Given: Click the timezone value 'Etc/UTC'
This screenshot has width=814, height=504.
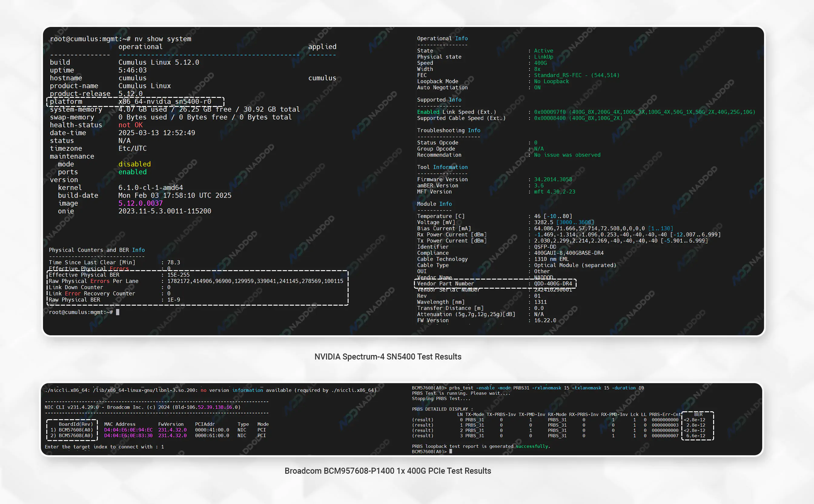Looking at the screenshot, I should pos(132,148).
